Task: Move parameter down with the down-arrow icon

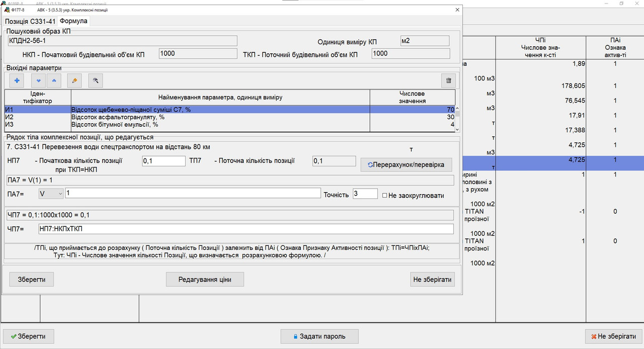Action: coord(38,80)
